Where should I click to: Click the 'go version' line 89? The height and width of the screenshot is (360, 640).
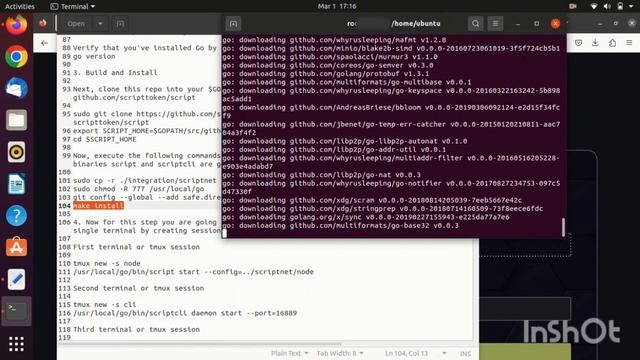point(94,56)
